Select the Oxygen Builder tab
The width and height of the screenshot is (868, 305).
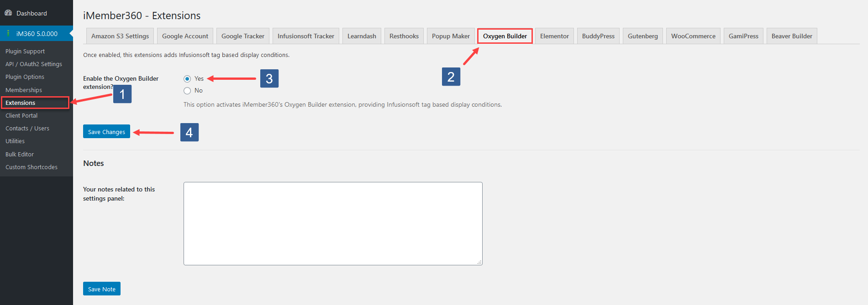(505, 36)
